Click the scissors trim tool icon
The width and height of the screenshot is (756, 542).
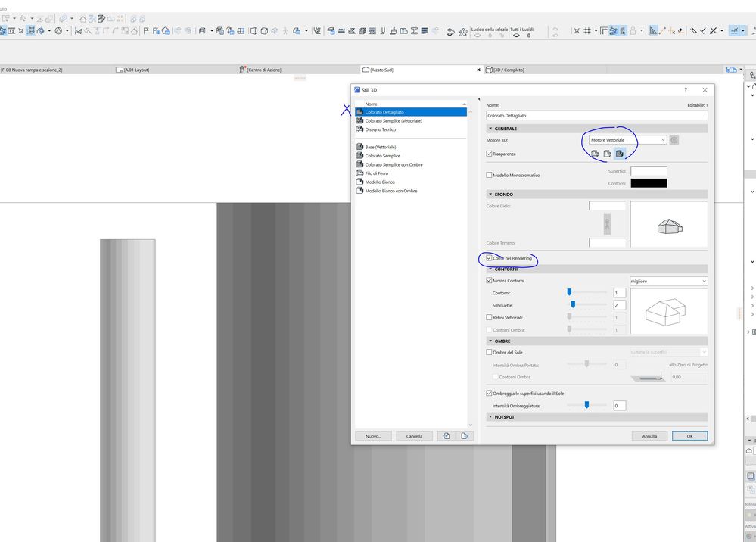79,31
